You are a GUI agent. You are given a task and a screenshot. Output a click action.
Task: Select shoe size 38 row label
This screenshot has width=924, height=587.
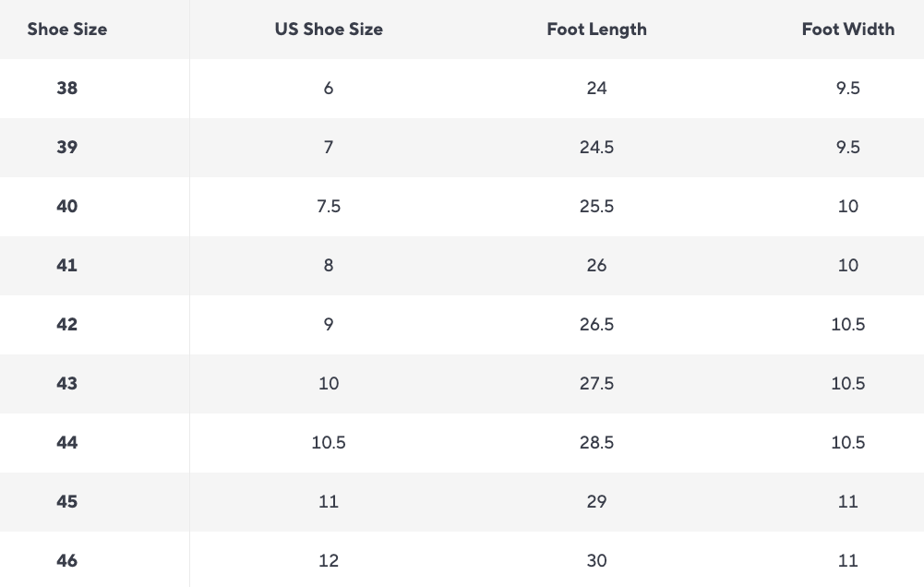click(67, 89)
